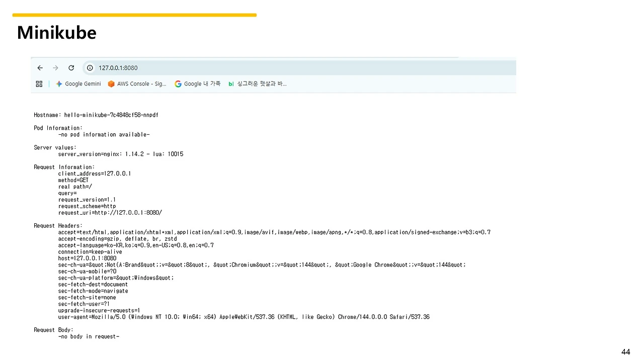This screenshot has height=362, width=644.
Task: Click the browser forward arrow
Action: tap(55, 68)
